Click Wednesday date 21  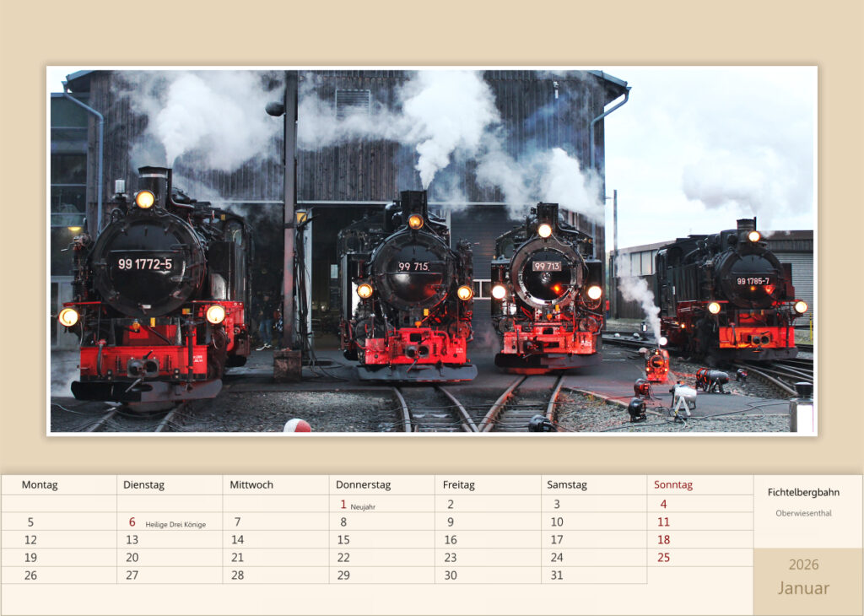pos(237,558)
